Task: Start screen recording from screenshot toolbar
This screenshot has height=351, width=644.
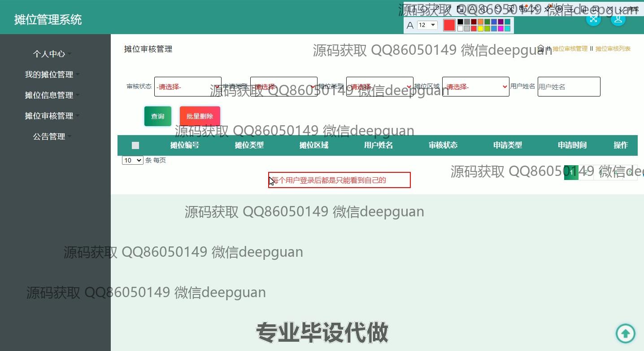Action: tap(559, 9)
